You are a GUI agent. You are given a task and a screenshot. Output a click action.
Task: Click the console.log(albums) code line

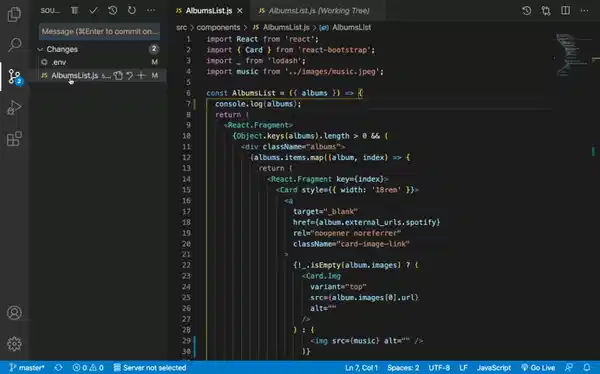[258, 104]
